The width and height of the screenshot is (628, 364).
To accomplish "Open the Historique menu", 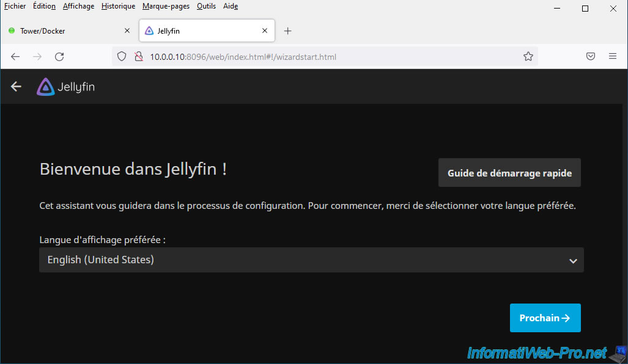I will pyautogui.click(x=118, y=6).
